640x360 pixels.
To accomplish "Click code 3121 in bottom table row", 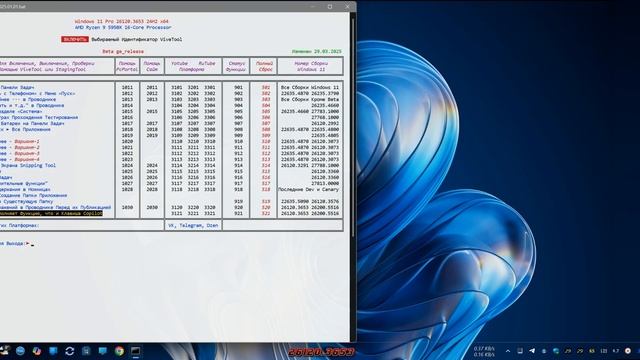I will pos(177,213).
